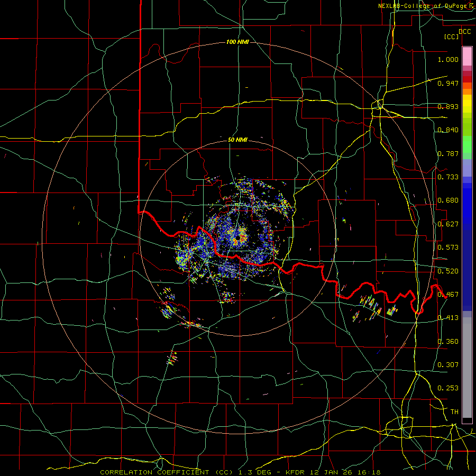The height and width of the screenshot is (476, 476).
Task: Click the 1.3 DEG elevation text
Action: pos(255,472)
